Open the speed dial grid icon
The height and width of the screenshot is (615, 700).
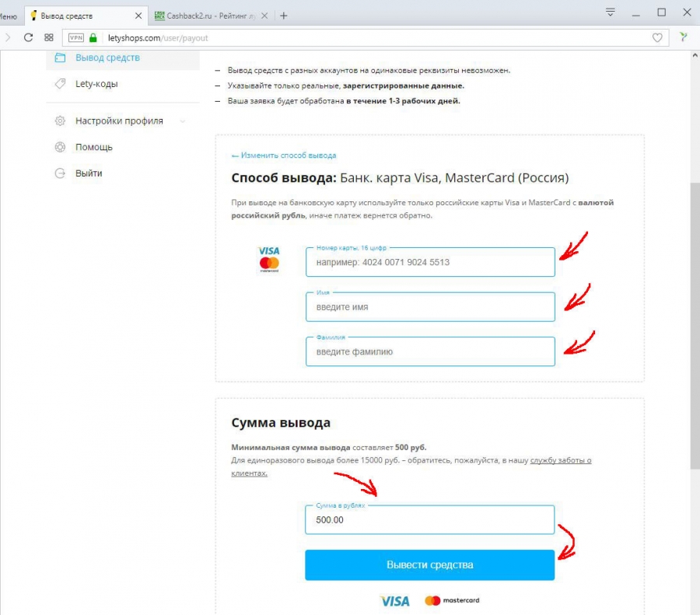49,37
